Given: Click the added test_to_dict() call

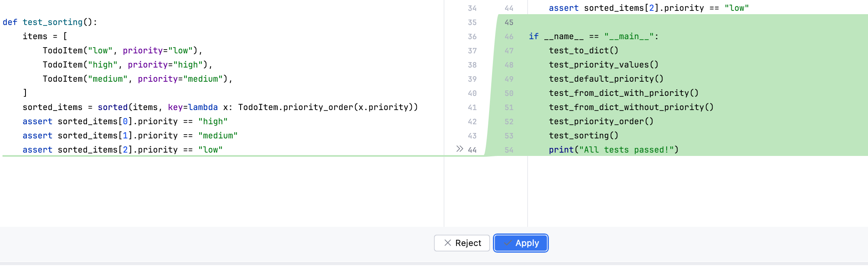Looking at the screenshot, I should pyautogui.click(x=583, y=50).
